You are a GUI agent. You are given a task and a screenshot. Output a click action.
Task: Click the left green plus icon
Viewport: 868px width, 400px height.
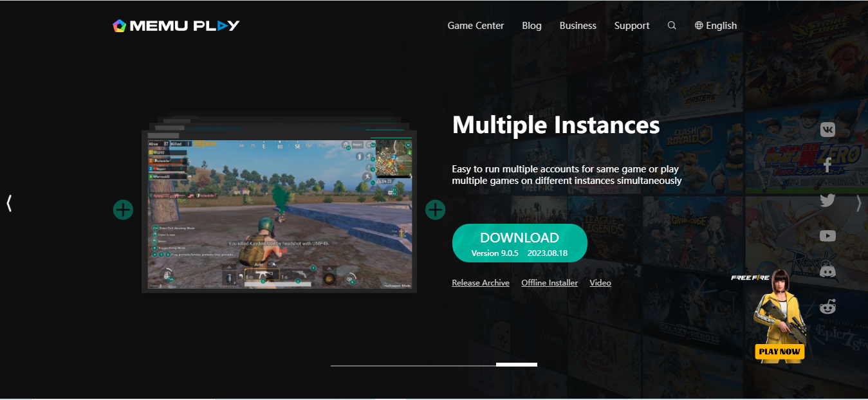pyautogui.click(x=123, y=209)
